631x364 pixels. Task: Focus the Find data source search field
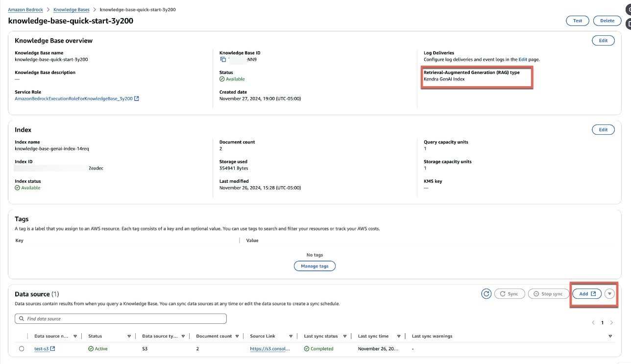point(121,318)
